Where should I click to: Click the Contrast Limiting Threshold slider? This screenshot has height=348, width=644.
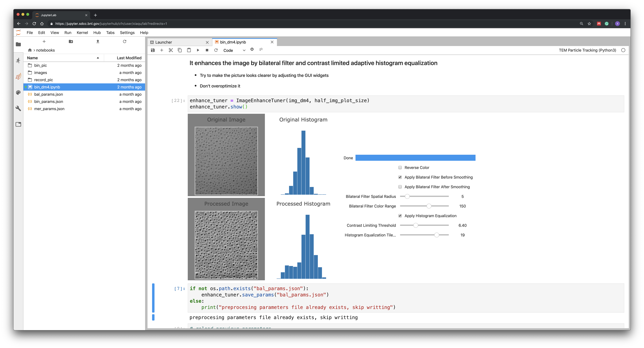click(x=416, y=225)
